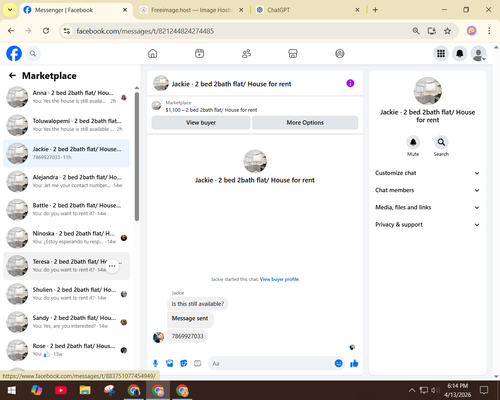This screenshot has height=400, width=500.
Task: Click the 'Is this still available?' message
Action: click(x=198, y=304)
